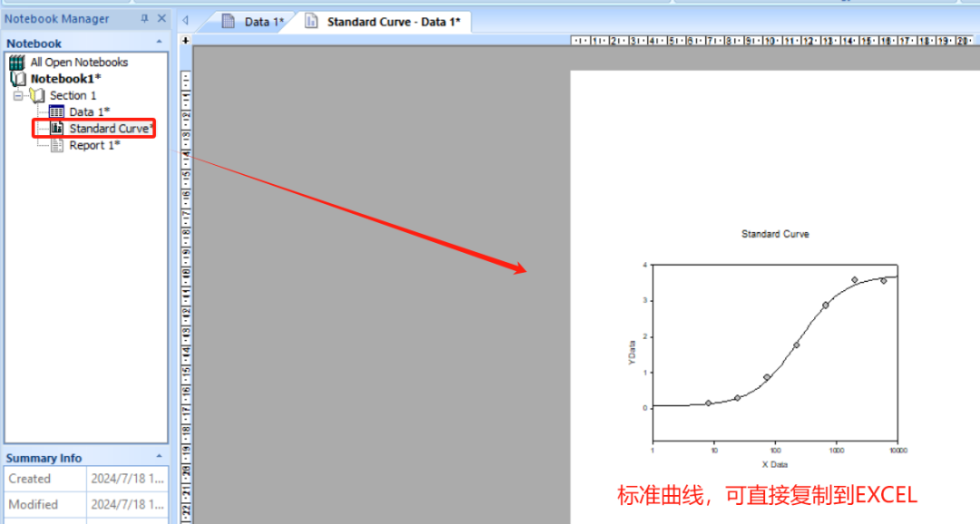Image resolution: width=980 pixels, height=524 pixels.
Task: Click the plus button at ruler corner
Action: pyautogui.click(x=186, y=41)
